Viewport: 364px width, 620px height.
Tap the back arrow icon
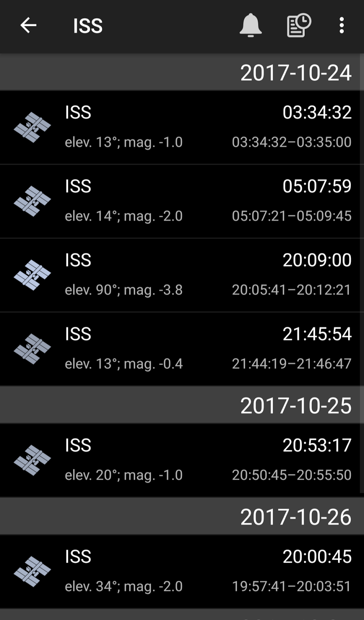(x=28, y=26)
